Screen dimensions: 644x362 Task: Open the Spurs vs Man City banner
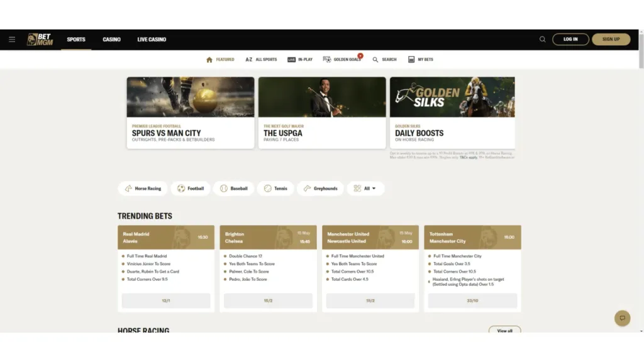tap(191, 113)
